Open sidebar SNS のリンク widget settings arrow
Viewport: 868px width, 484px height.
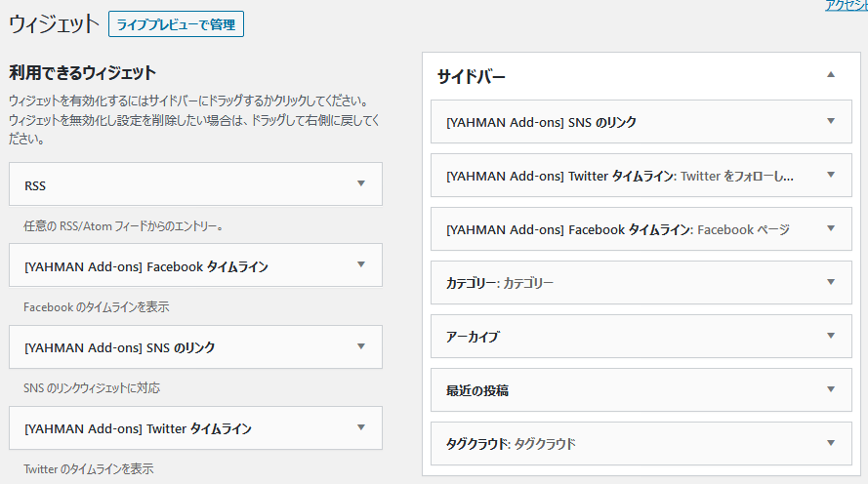pos(830,121)
